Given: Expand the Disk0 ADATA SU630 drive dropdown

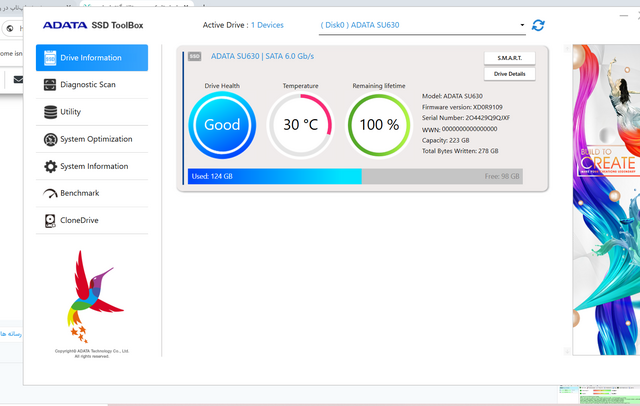Looking at the screenshot, I should [x=522, y=25].
